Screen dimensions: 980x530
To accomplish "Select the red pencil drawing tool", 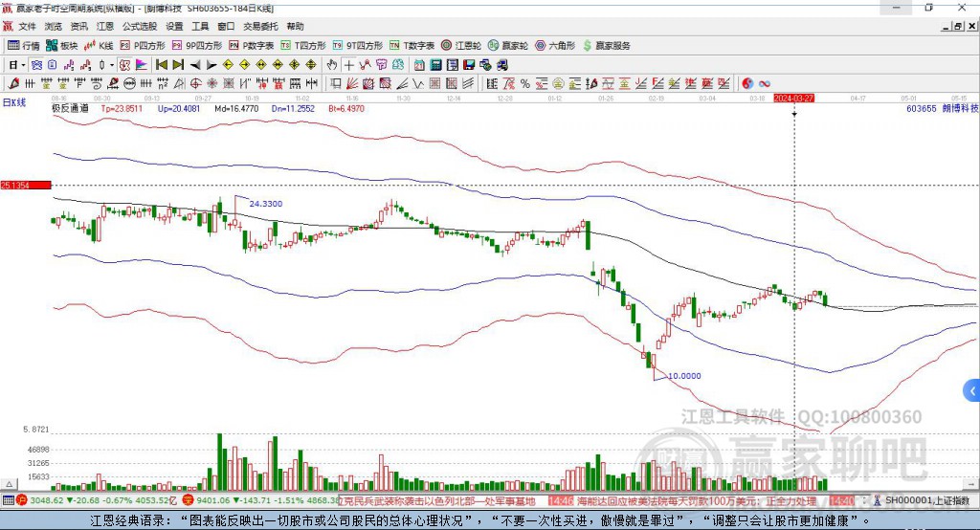I will point(13,83).
